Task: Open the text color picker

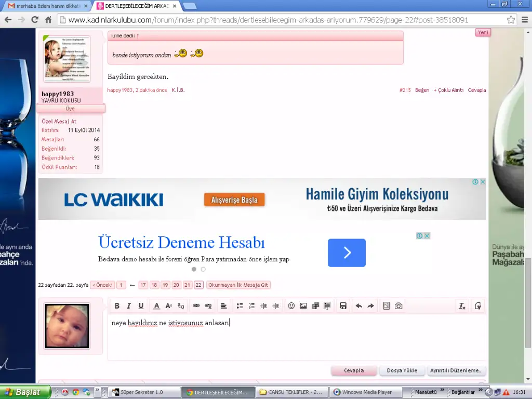Action: coord(156,306)
